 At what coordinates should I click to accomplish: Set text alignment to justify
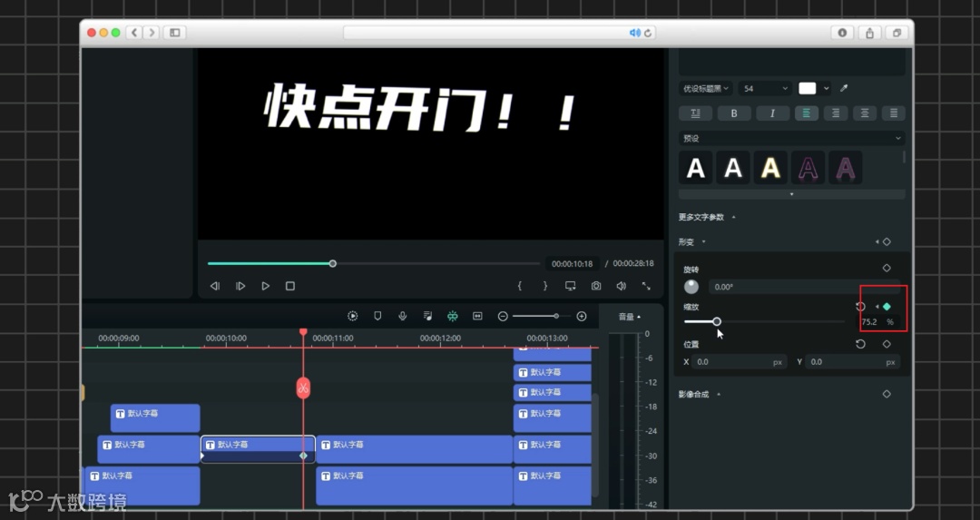click(894, 113)
